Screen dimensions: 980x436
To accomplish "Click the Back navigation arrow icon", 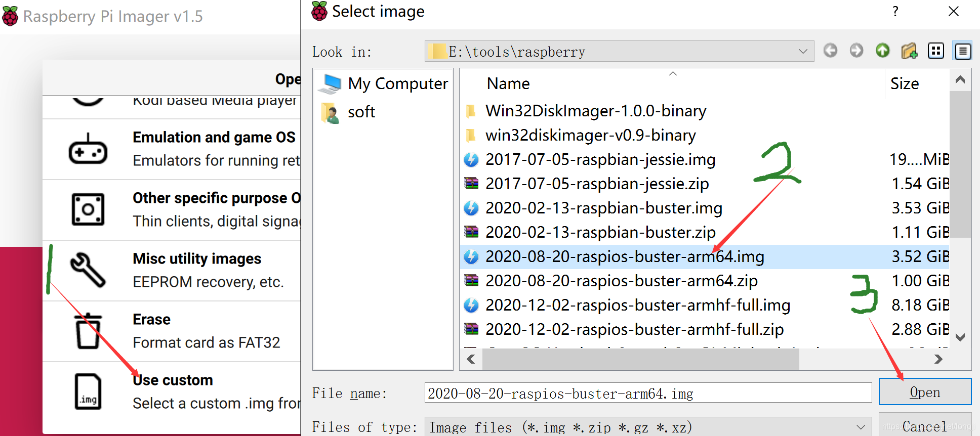I will 830,51.
